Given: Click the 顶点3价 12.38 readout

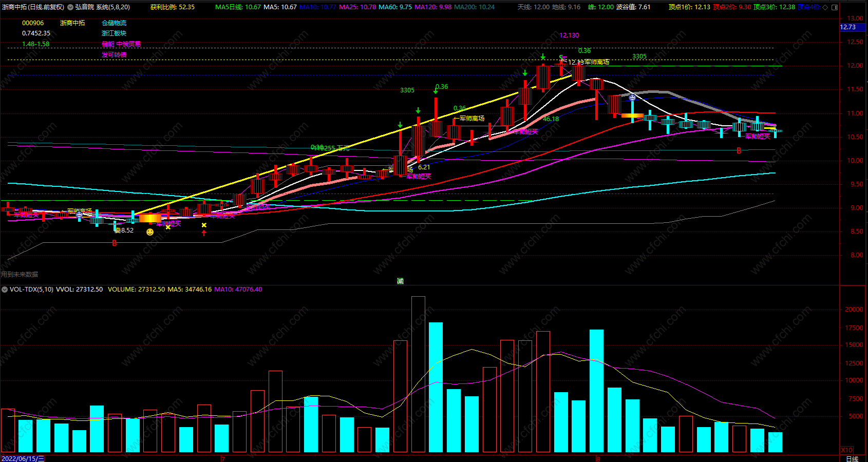Looking at the screenshot, I should [774, 7].
